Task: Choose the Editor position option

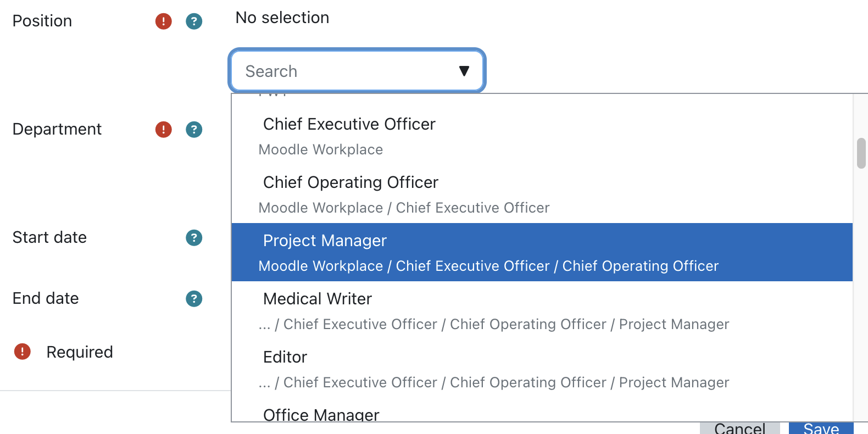Action: 542,369
